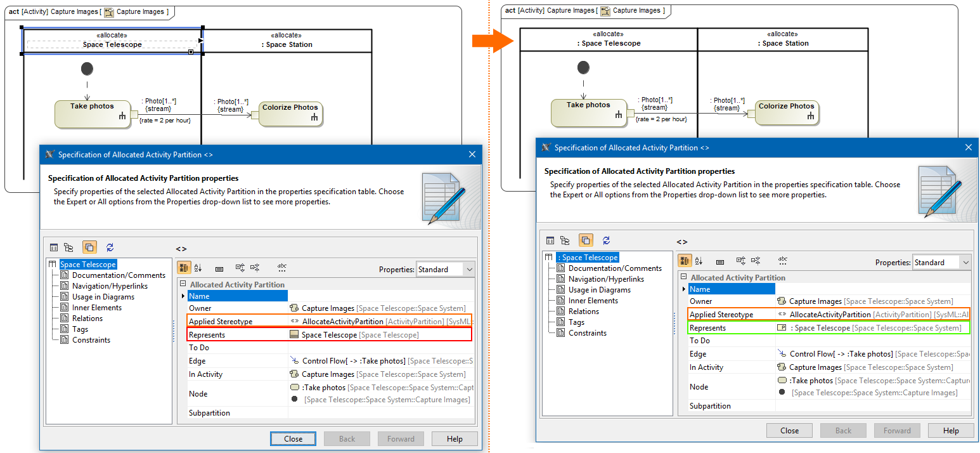Click Subpartition row in red-boxed Represents dialog
Screen dimensions: 980x453
[330, 413]
